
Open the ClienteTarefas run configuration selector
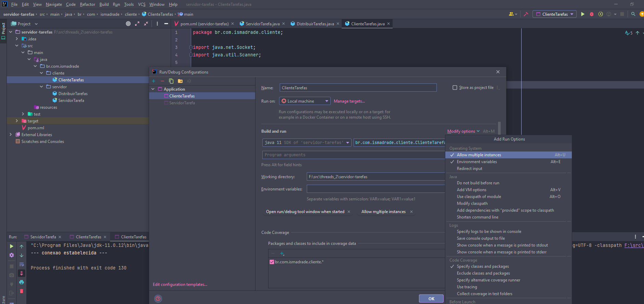point(554,14)
